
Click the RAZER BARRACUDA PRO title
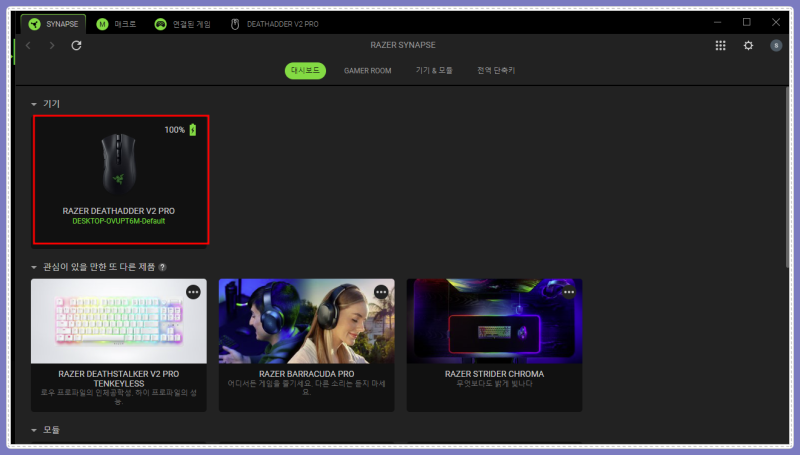pyautogui.click(x=307, y=374)
